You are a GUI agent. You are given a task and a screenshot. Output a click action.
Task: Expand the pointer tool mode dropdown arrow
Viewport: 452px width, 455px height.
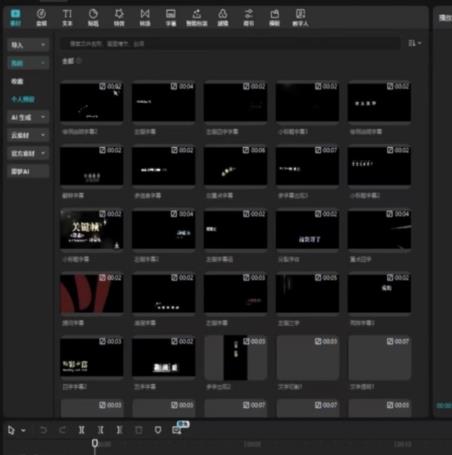coord(23,430)
